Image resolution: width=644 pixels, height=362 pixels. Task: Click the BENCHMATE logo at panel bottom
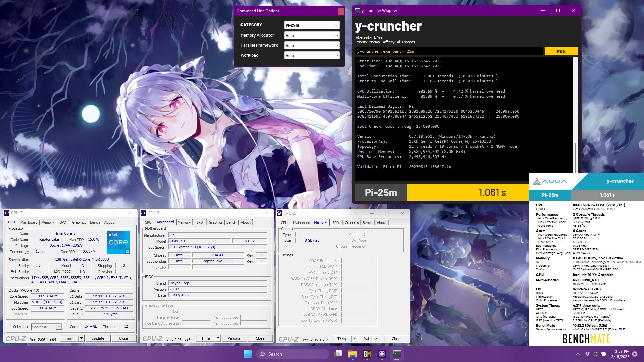(x=586, y=339)
